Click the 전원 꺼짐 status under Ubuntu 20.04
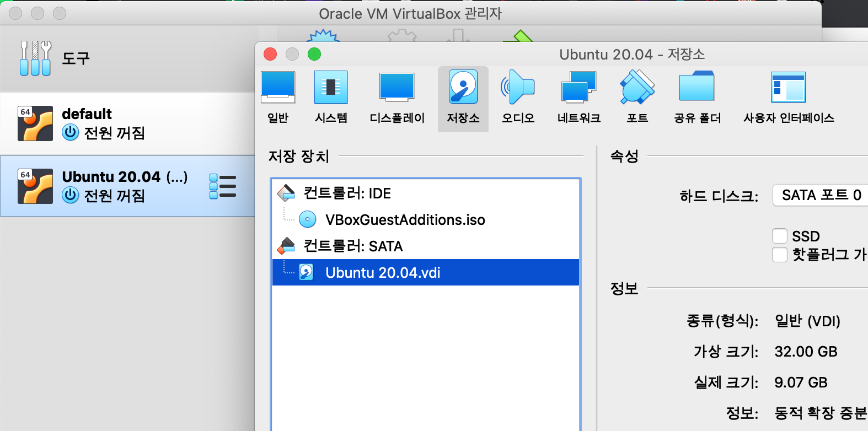Image resolution: width=868 pixels, height=431 pixels. tap(114, 196)
